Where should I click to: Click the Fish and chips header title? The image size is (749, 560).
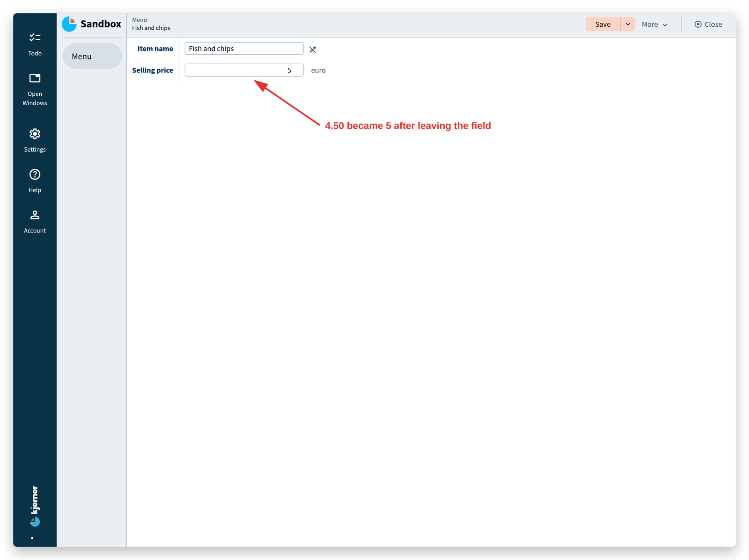click(151, 28)
